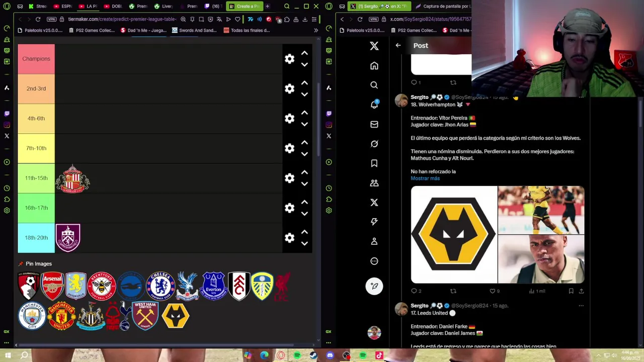Viewport: 644px width, 362px height.
Task: Open the Twitch '(16)' tab
Action: [x=214, y=6]
